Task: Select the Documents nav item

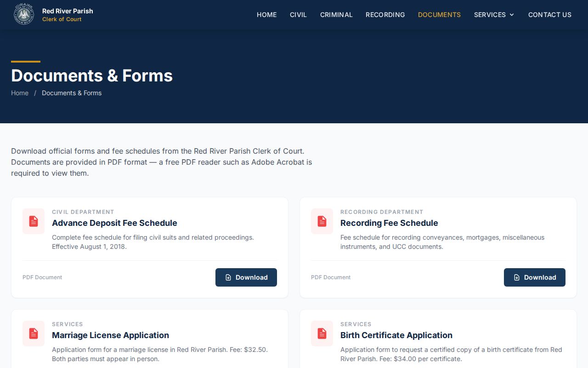Action: point(439,15)
